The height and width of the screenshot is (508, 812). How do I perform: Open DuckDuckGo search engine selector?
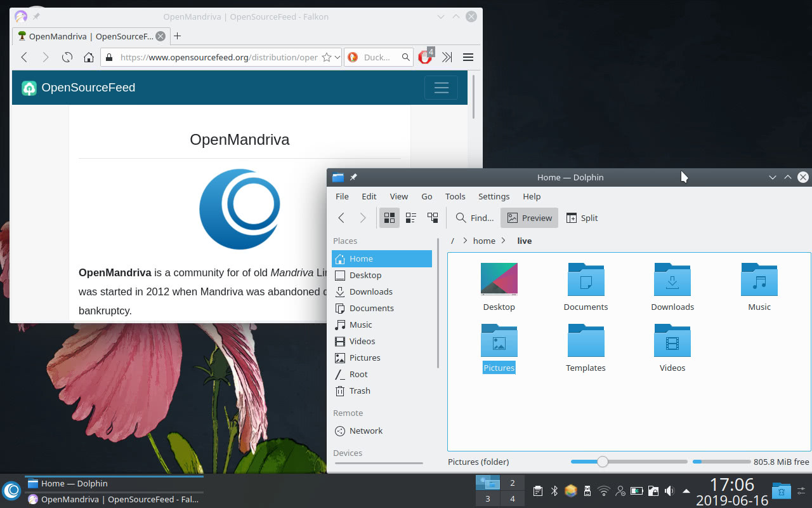353,57
